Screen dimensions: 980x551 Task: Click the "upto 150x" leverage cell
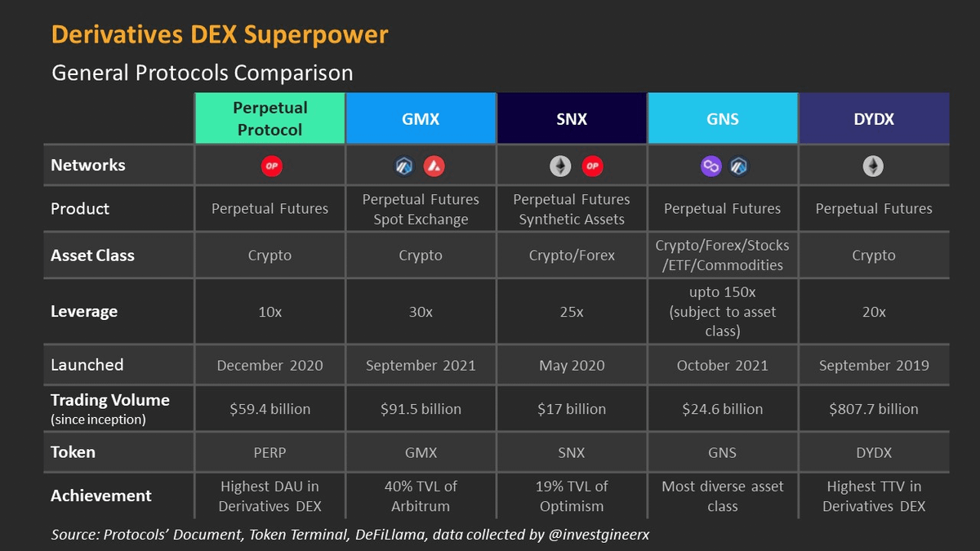tap(723, 312)
